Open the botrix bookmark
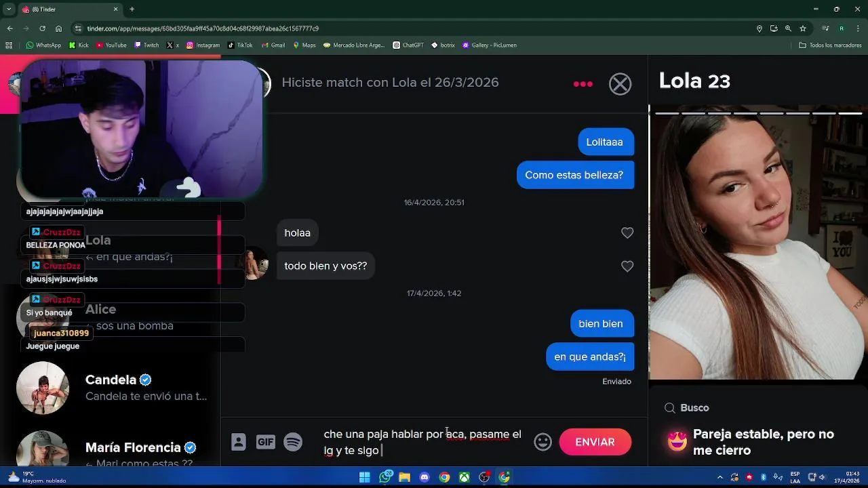Viewport: 868px width, 488px height. coord(443,45)
